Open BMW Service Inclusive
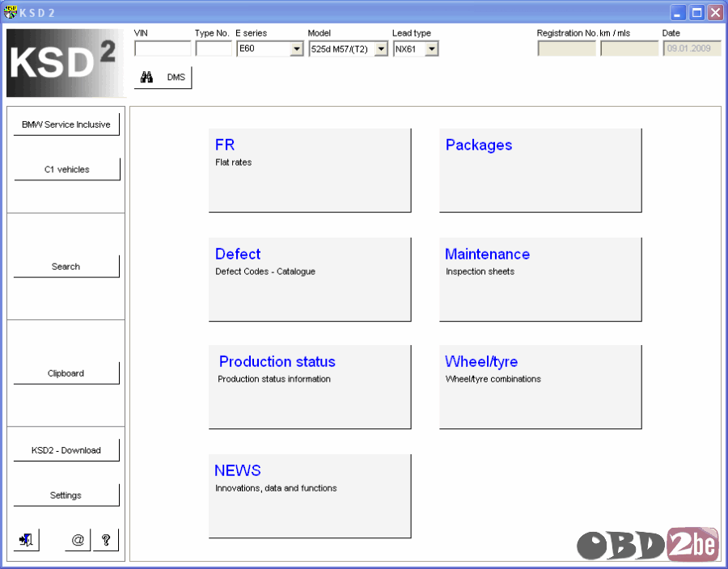This screenshot has height=569, width=728. pyautogui.click(x=66, y=124)
